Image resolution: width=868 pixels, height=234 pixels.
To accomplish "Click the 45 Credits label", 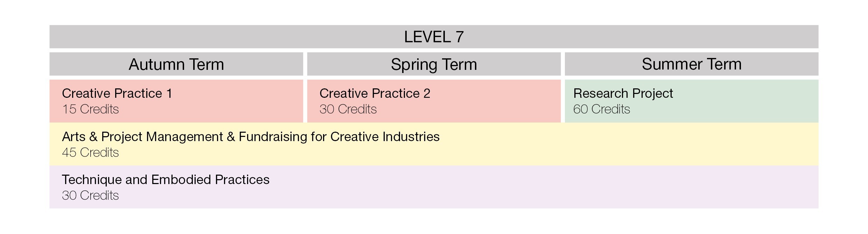I will (x=90, y=153).
